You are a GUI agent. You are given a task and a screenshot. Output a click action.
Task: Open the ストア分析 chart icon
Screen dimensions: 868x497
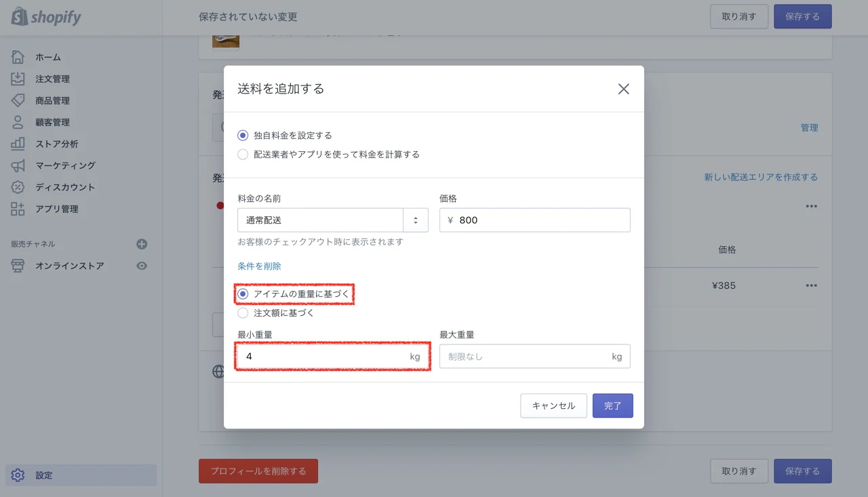coord(18,144)
